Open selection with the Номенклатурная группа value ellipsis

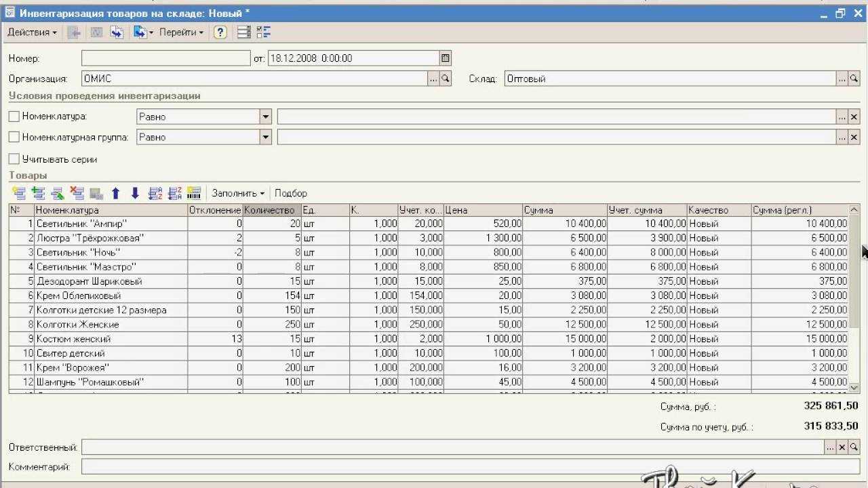pyautogui.click(x=842, y=137)
